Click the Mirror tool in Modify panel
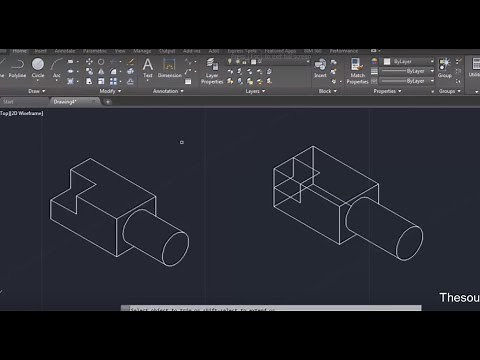This screenshot has width=480, height=360. 101,71
